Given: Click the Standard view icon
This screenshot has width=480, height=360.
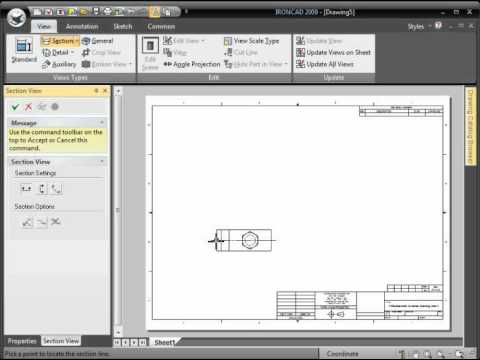Looking at the screenshot, I should [24, 51].
